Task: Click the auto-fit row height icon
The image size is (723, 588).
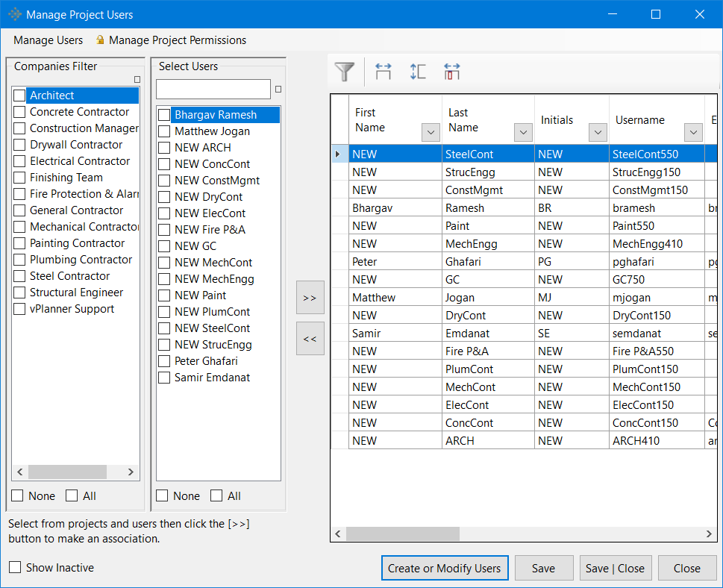Action: pos(418,72)
